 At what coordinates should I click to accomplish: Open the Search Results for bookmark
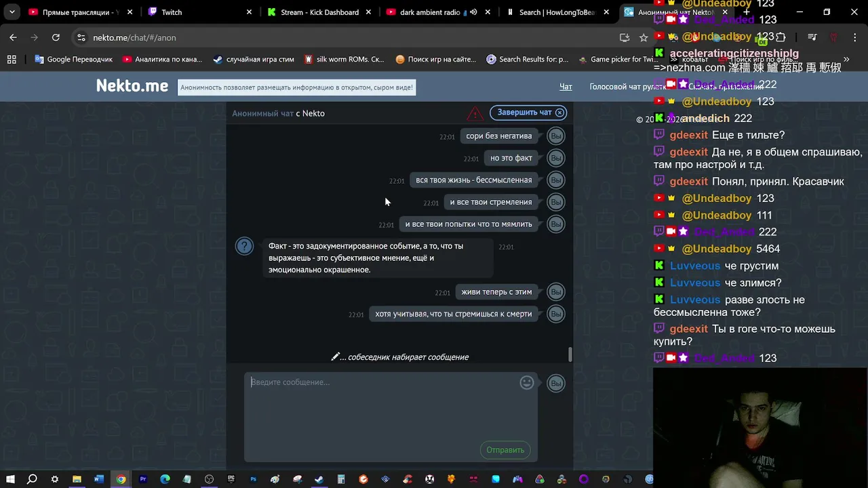pos(528,60)
